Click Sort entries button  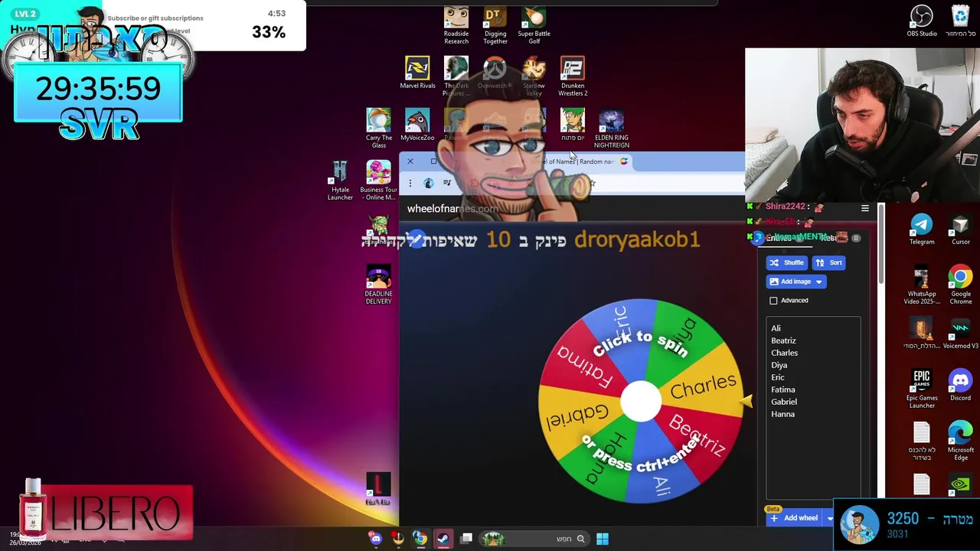tap(828, 262)
